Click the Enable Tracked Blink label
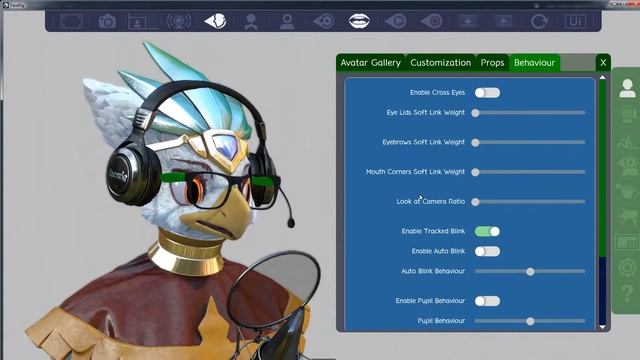This screenshot has height=360, width=640. [x=433, y=231]
